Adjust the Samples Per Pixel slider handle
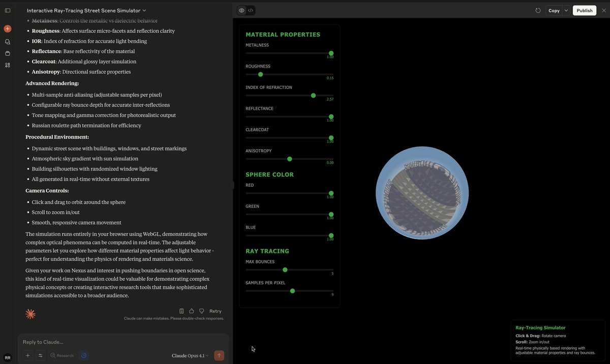 point(292,291)
